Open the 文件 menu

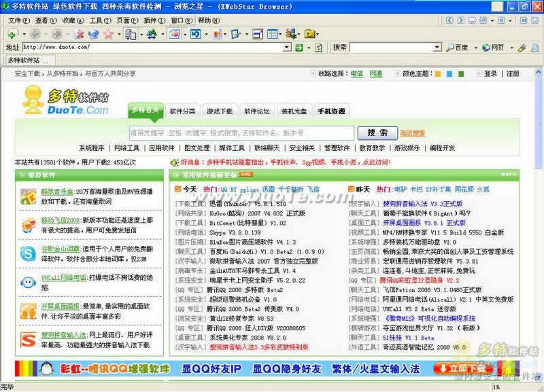[x=19, y=20]
